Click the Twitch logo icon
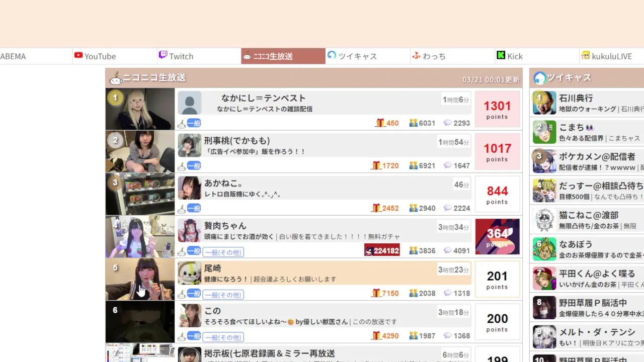 163,55
